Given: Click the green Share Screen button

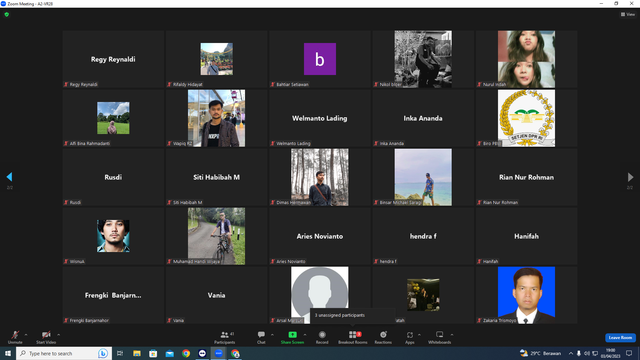Looking at the screenshot, I should pos(292,337).
